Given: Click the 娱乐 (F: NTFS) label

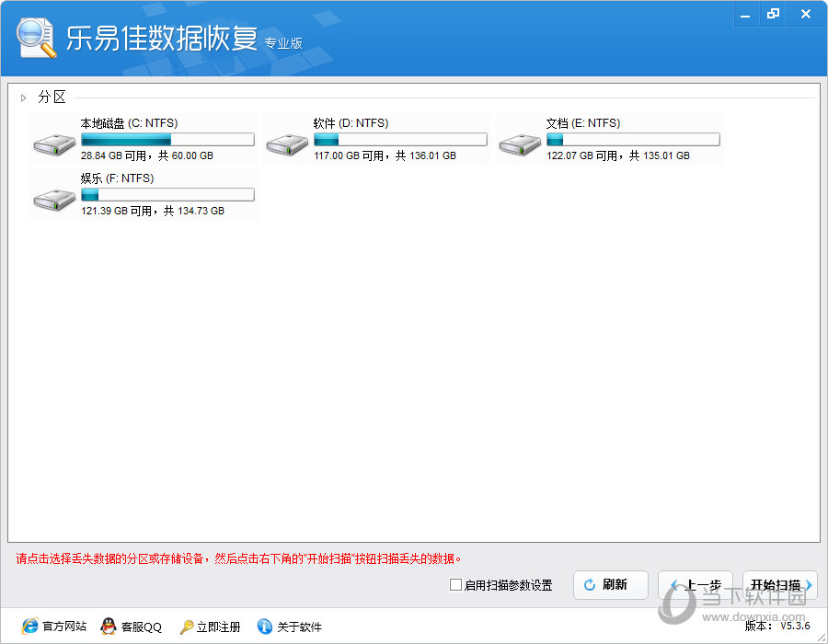Looking at the screenshot, I should 117,178.
